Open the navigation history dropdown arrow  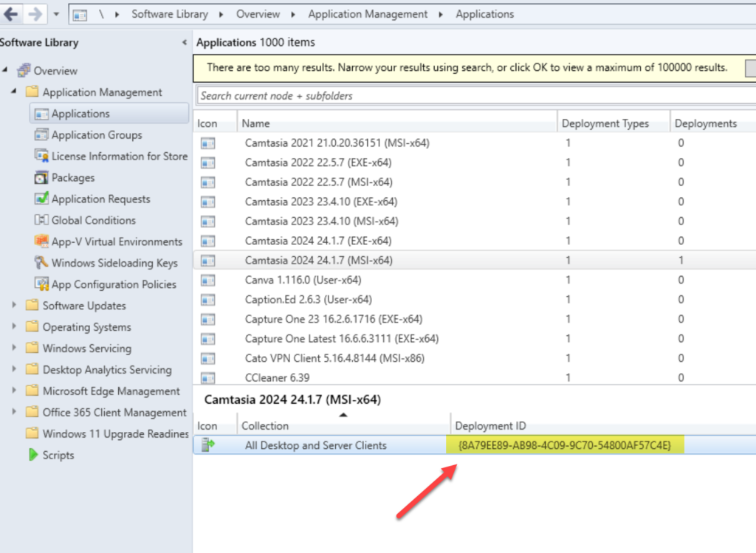point(56,15)
